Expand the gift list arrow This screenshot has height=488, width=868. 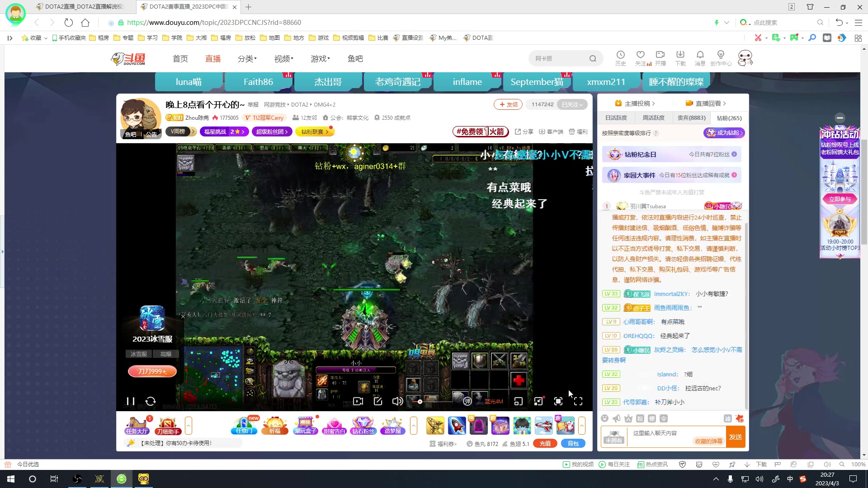[582, 426]
